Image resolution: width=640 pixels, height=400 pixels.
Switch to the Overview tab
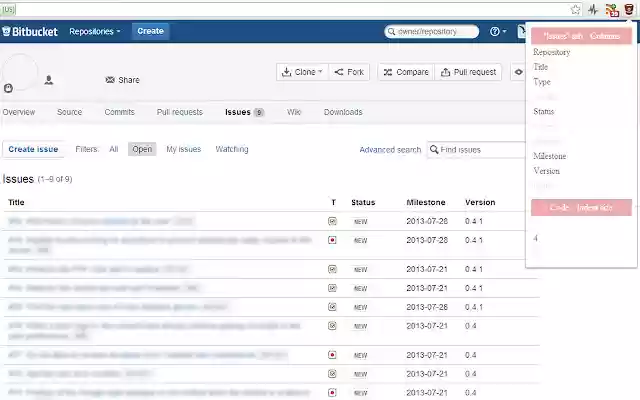coord(19,112)
